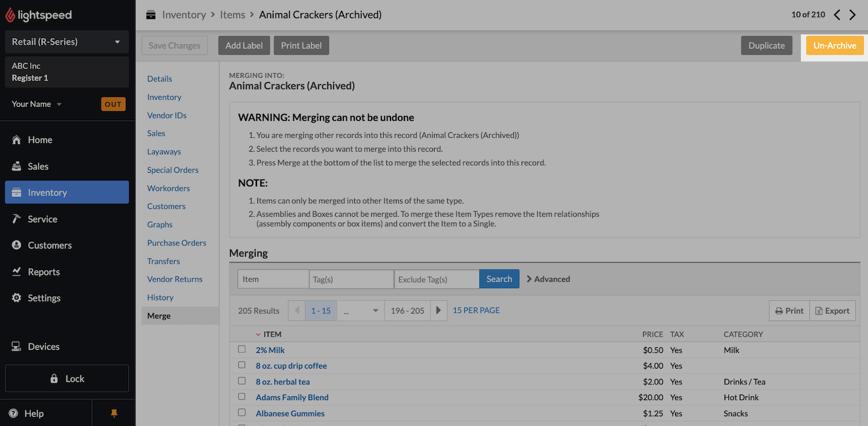Viewport: 868px width, 426px height.
Task: Check the Adams Family Blend checkbox
Action: click(x=242, y=396)
